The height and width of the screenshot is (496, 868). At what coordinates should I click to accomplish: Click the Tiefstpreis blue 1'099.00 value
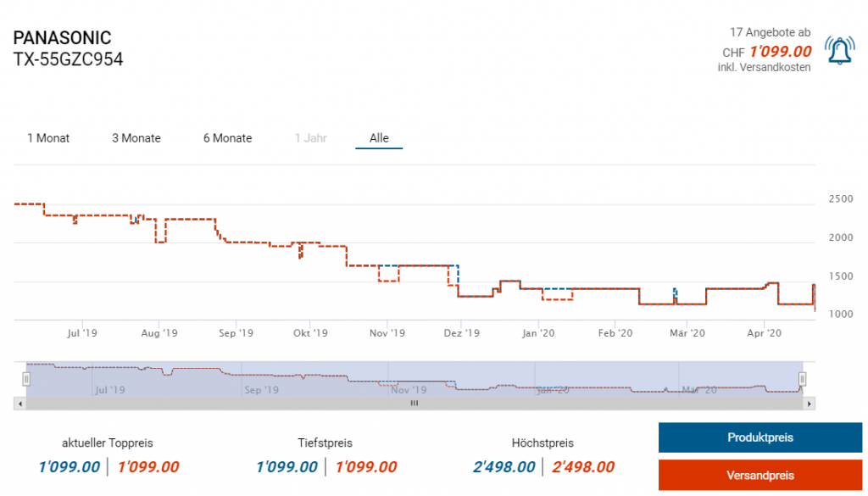[x=287, y=466]
